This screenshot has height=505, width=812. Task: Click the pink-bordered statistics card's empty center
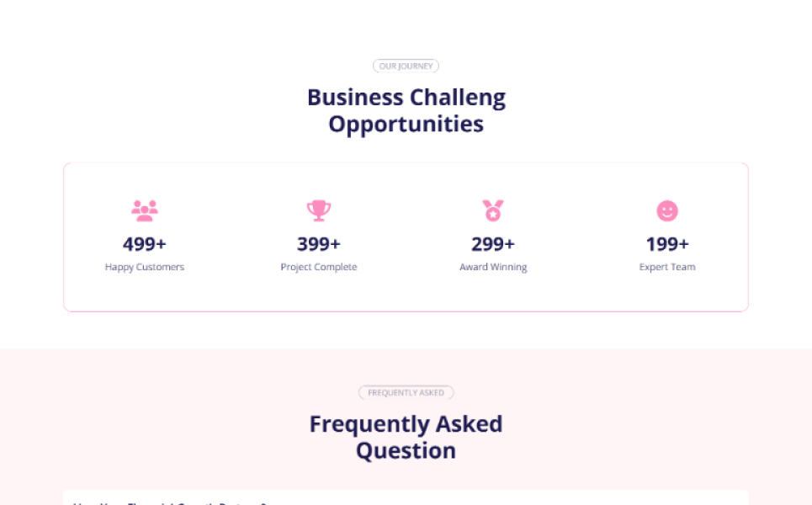(x=406, y=295)
